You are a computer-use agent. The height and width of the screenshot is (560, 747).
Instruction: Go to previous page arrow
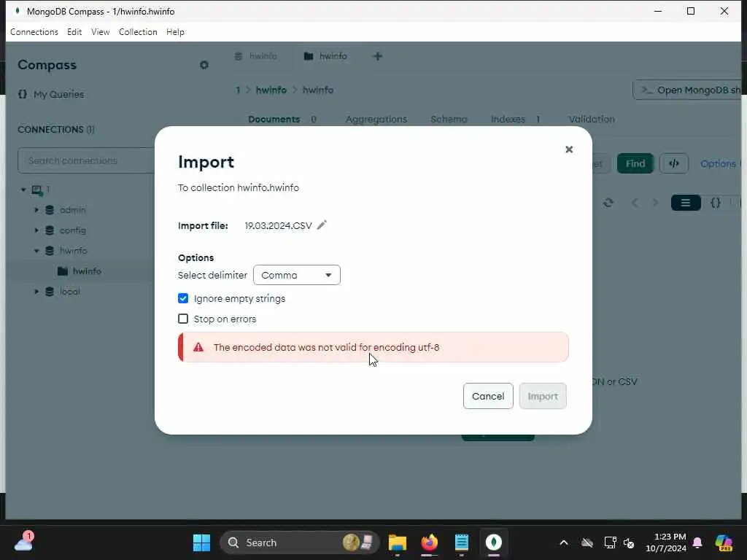click(x=635, y=203)
